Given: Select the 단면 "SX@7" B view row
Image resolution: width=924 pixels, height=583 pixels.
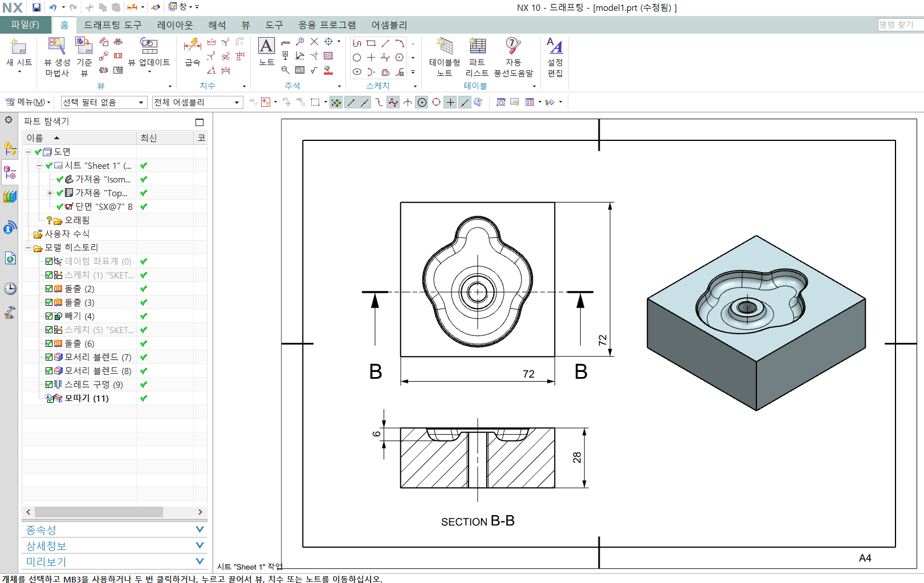Looking at the screenshot, I should click(x=115, y=207).
